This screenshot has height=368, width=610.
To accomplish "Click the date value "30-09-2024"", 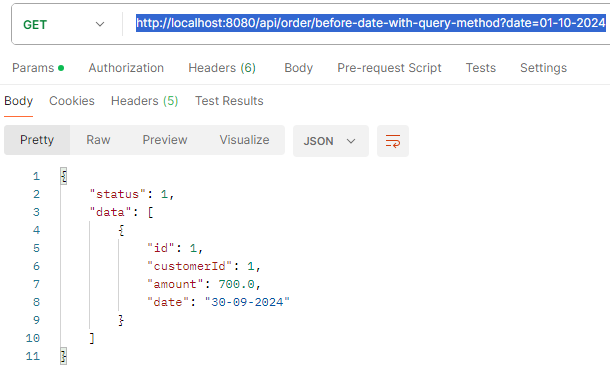I will pyautogui.click(x=247, y=302).
